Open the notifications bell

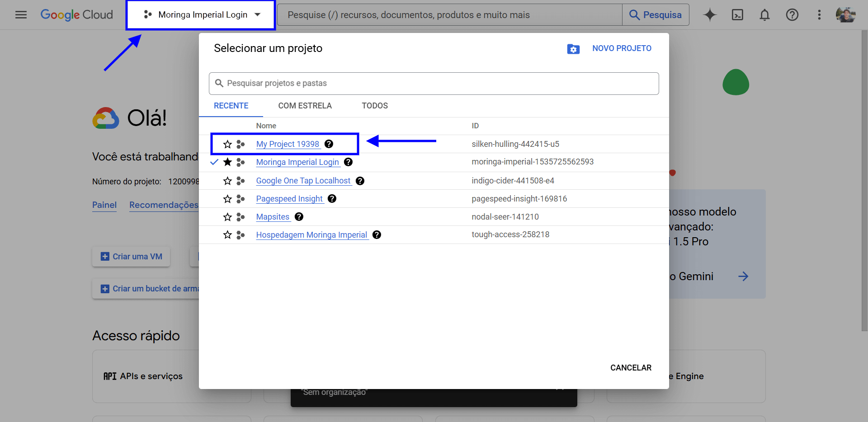click(764, 15)
